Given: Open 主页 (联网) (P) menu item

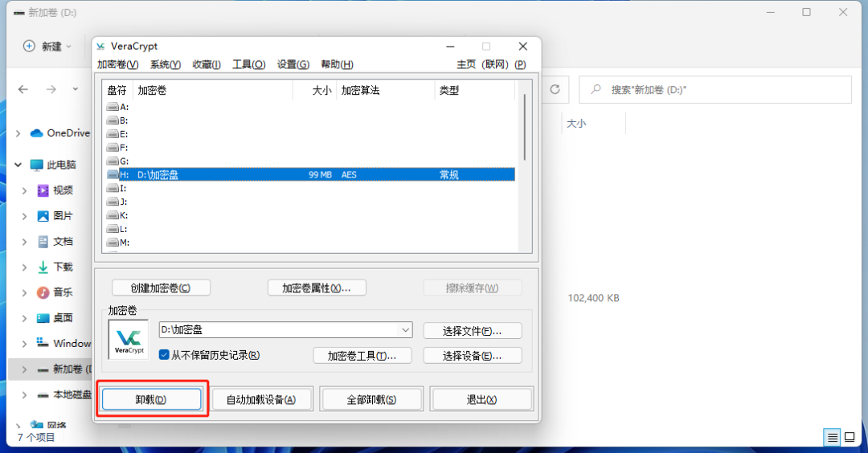Looking at the screenshot, I should click(x=491, y=65).
